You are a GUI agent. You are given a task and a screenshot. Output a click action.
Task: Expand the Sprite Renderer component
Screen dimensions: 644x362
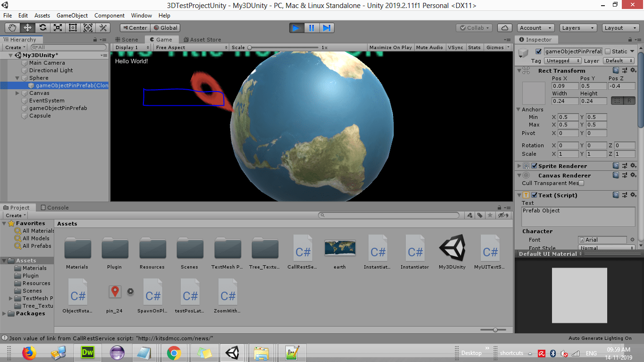tap(519, 166)
